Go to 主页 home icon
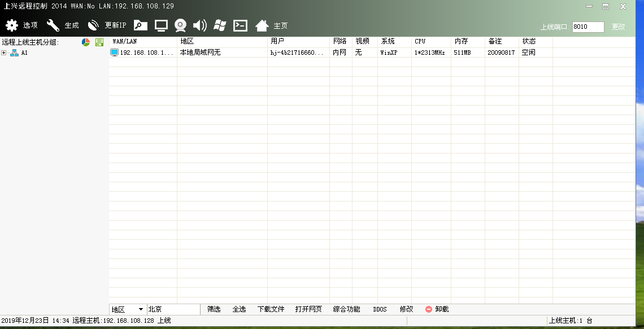Image resolution: width=644 pixels, height=329 pixels. (x=262, y=25)
